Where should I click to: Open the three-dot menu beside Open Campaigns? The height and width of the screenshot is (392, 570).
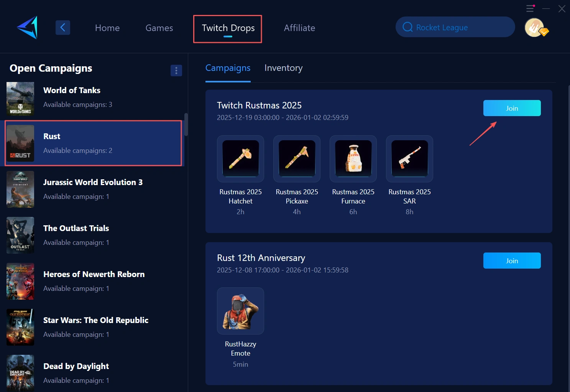pos(176,70)
